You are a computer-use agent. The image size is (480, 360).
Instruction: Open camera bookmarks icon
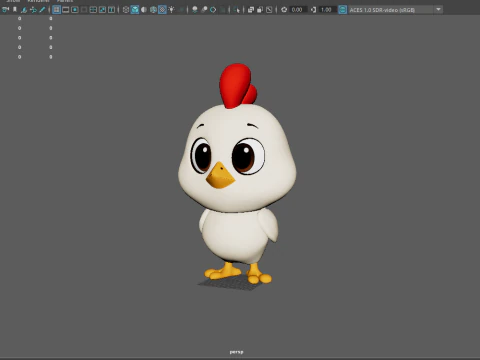coord(15,10)
